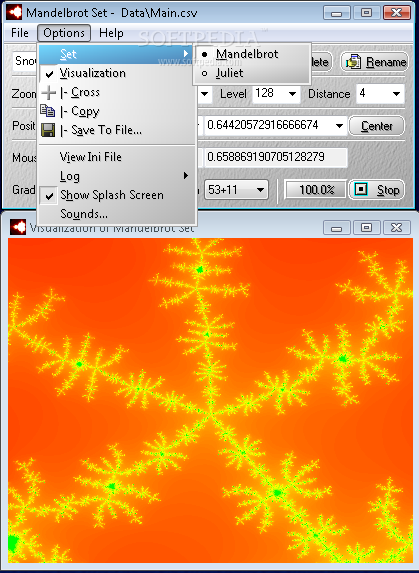The height and width of the screenshot is (573, 419).
Task: Click the mouse coordinate field 0.65886
Action: click(x=276, y=157)
